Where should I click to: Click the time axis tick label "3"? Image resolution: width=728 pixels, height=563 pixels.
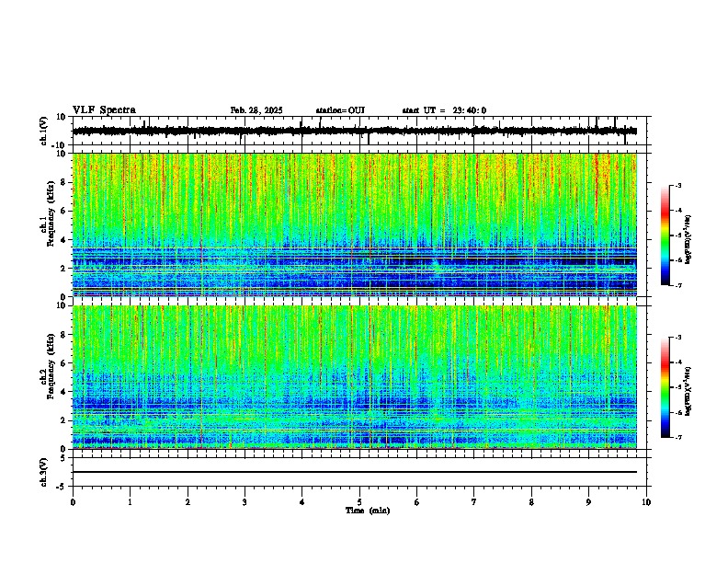tap(245, 502)
